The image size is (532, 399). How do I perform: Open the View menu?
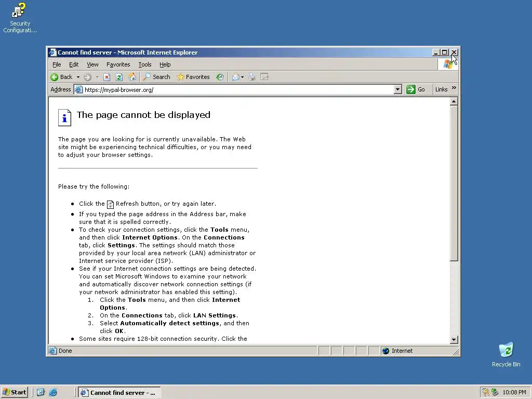pyautogui.click(x=92, y=64)
